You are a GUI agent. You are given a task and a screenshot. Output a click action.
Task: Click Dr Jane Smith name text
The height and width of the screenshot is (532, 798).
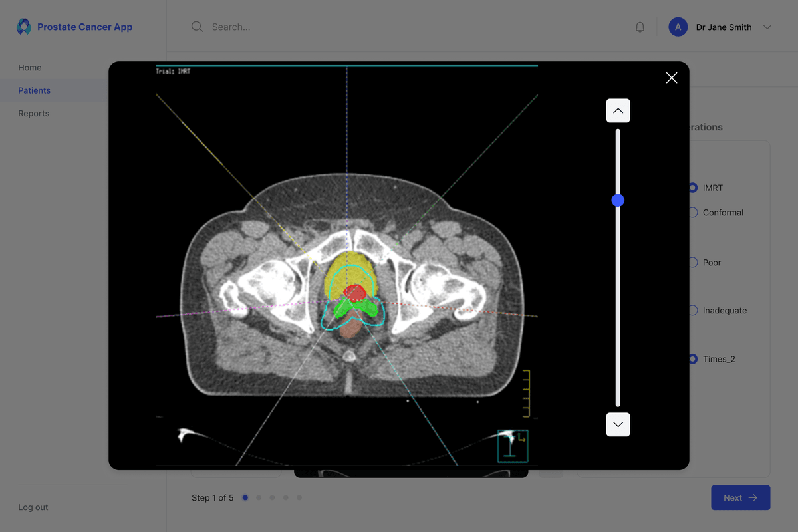(724, 27)
